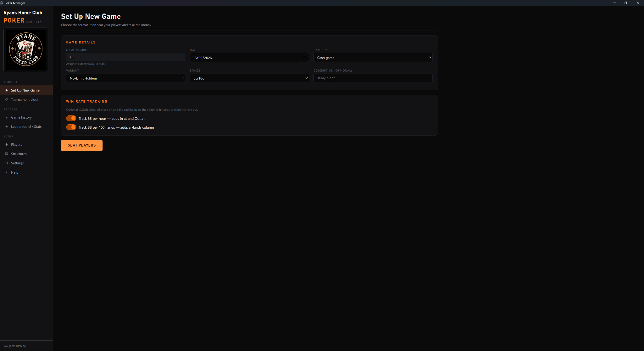644x351 pixels.
Task: Minimize the Poker Manager window
Action: tap(614, 3)
